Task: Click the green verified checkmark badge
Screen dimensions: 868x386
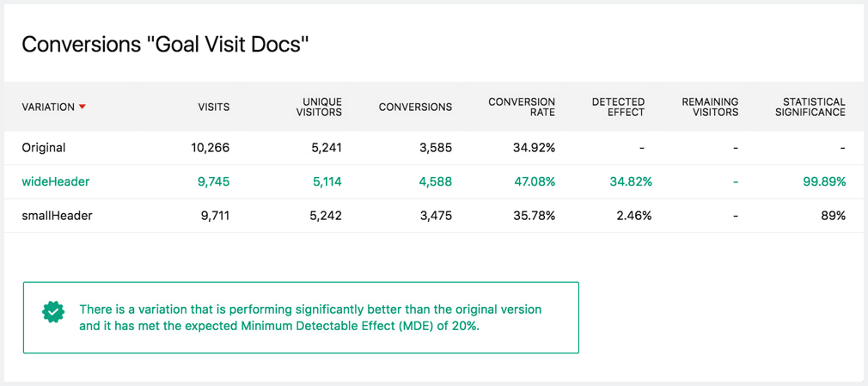Action: pyautogui.click(x=53, y=312)
